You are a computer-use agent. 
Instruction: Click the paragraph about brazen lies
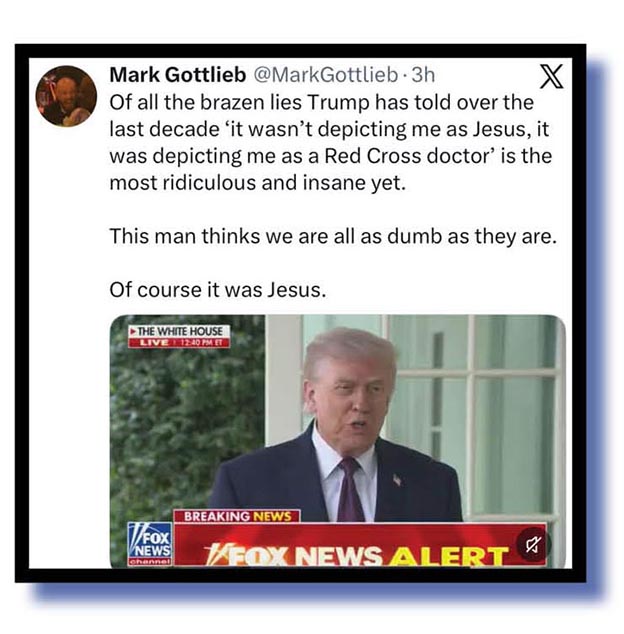coord(330,142)
